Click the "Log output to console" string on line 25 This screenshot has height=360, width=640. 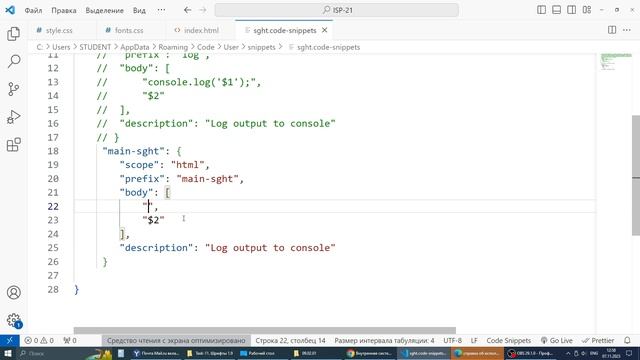270,248
